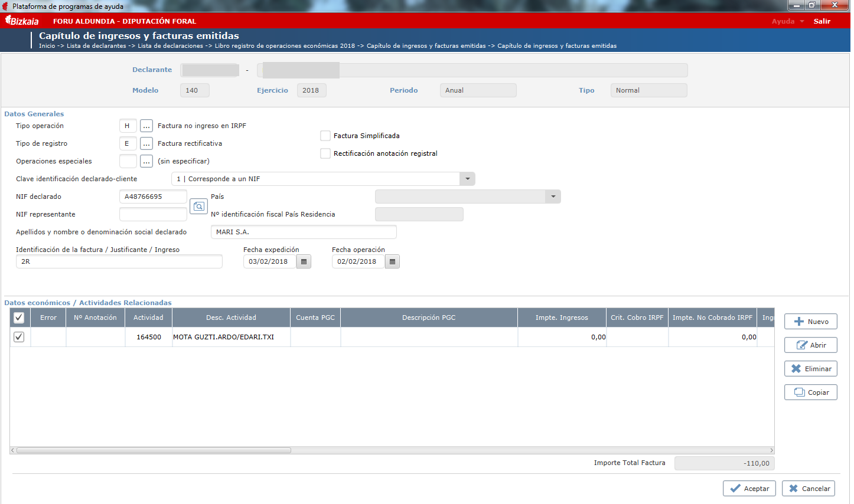The image size is (854, 504).
Task: Click the Cancelar button
Action: point(809,489)
